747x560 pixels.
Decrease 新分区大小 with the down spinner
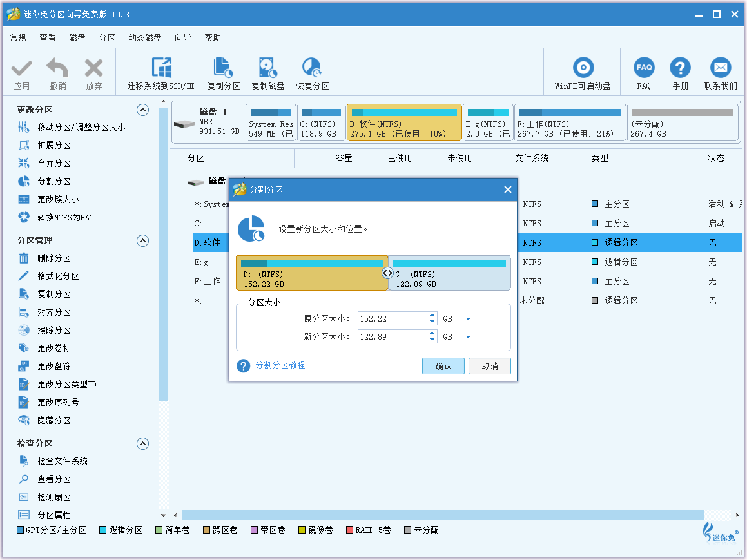pos(432,340)
